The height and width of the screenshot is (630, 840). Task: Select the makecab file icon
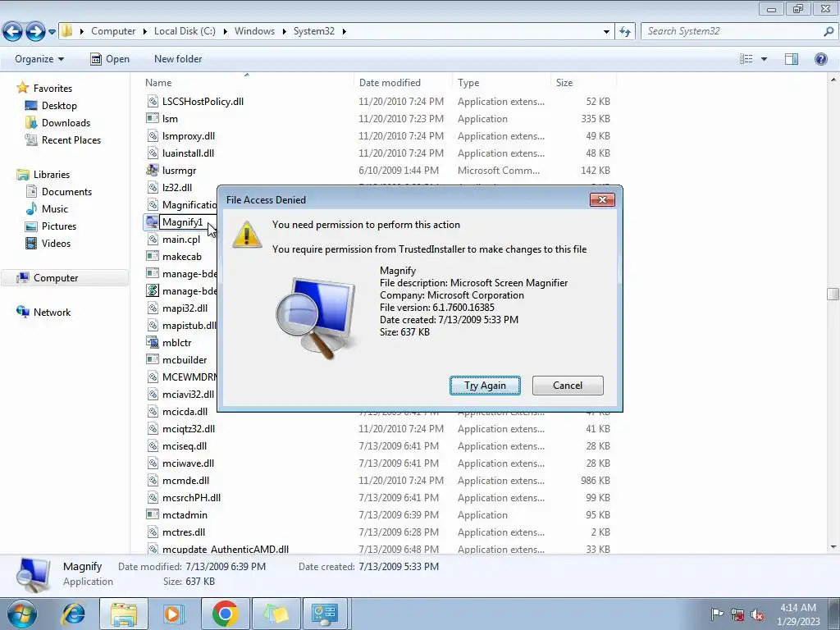point(152,257)
